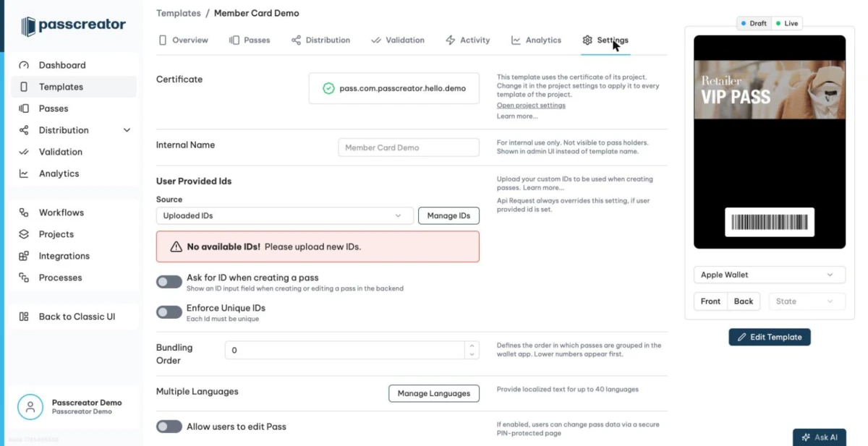
Task: Open the Activity tab
Action: (468, 40)
